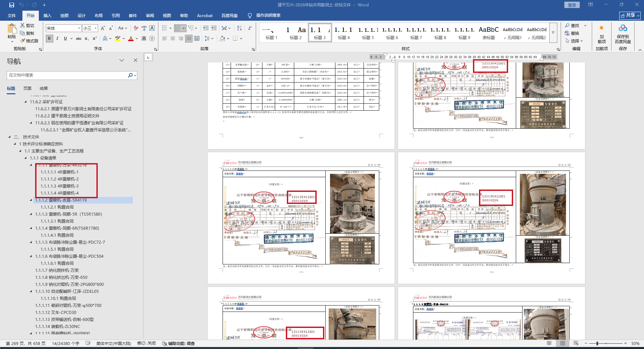644x349 pixels.
Task: Click the Increase Font Size icon
Action: coord(103,28)
